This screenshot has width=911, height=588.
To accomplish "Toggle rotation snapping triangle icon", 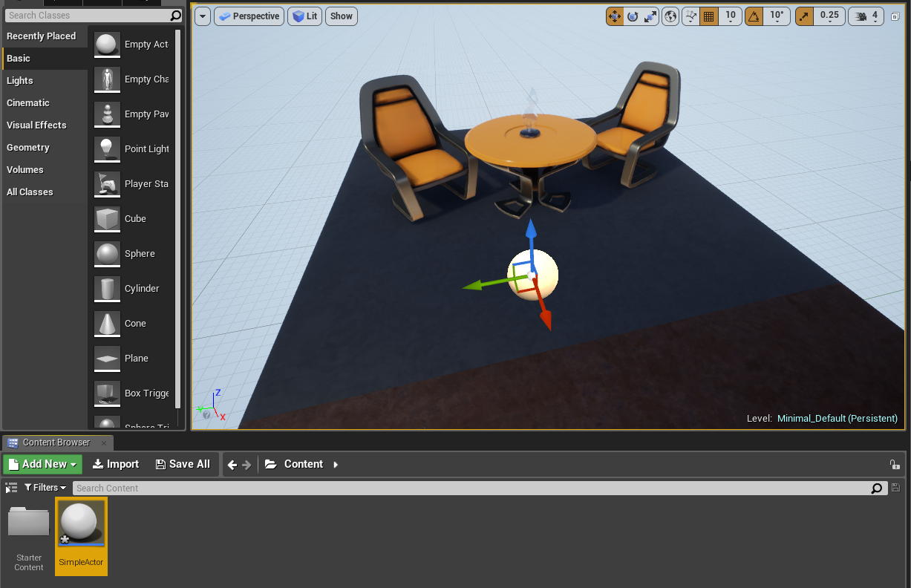I will pyautogui.click(x=754, y=16).
